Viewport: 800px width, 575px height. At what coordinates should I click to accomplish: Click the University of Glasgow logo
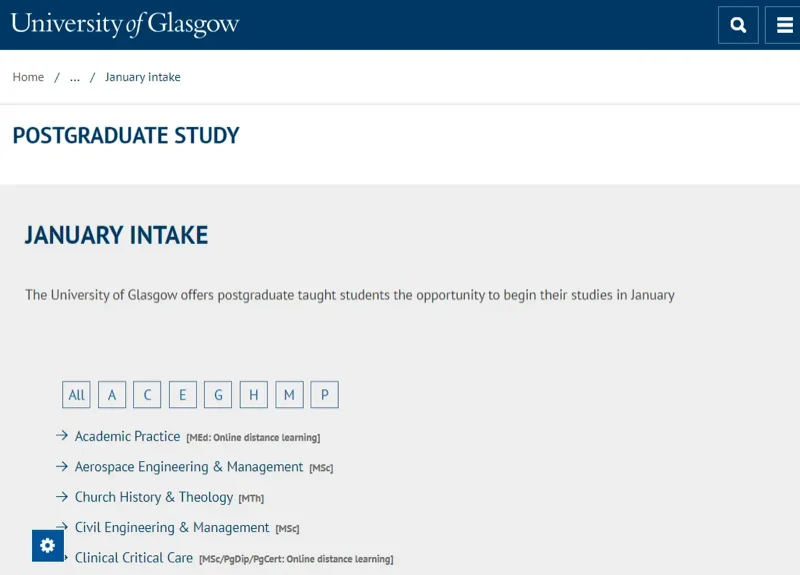pos(124,24)
